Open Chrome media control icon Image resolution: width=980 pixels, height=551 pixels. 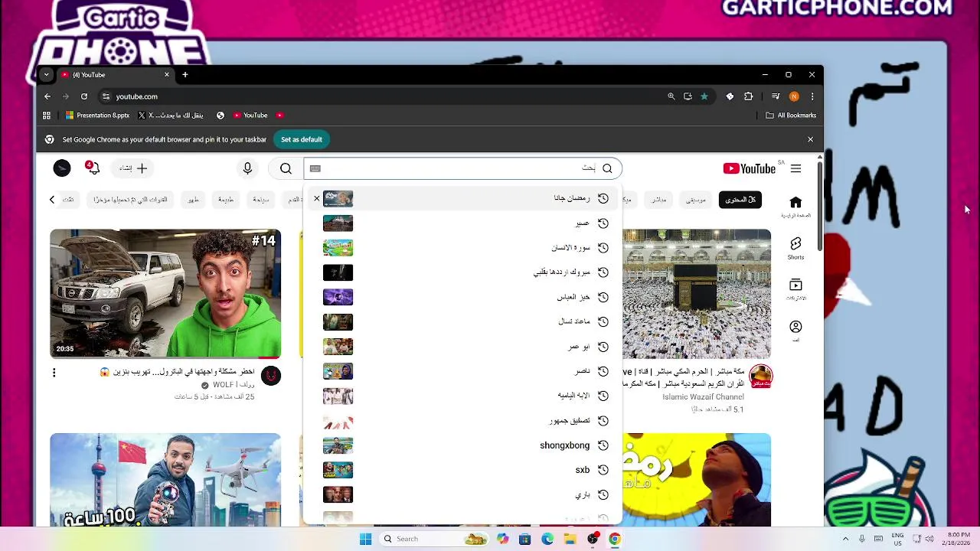tap(776, 96)
